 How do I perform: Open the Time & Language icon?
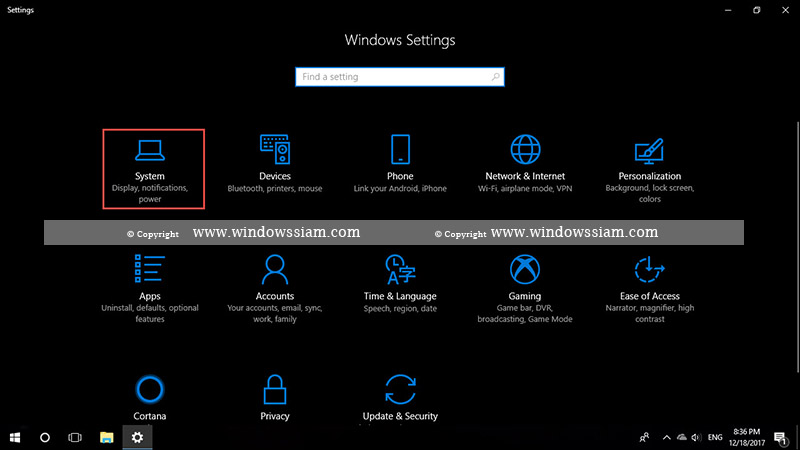(400, 269)
